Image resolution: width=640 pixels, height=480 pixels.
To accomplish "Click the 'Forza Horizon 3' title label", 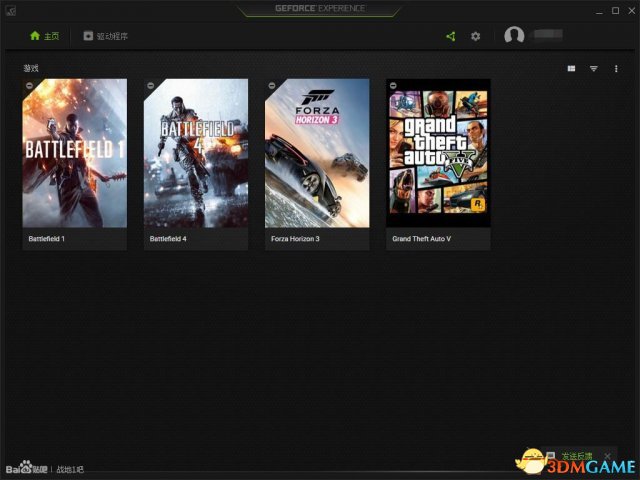I will point(295,239).
